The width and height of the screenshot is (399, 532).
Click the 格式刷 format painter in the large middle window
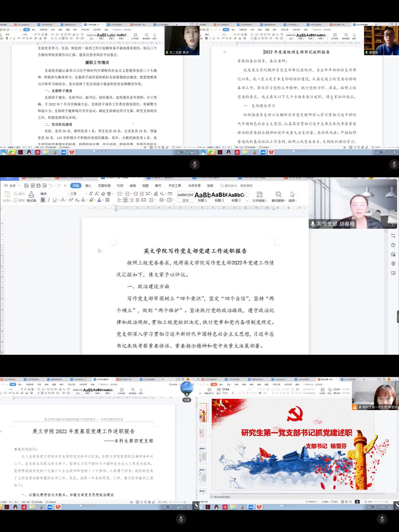[x=31, y=196]
